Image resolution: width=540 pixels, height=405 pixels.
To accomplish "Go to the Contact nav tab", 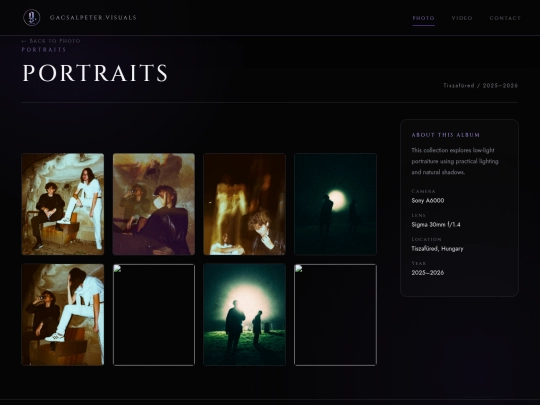I will coord(505,18).
